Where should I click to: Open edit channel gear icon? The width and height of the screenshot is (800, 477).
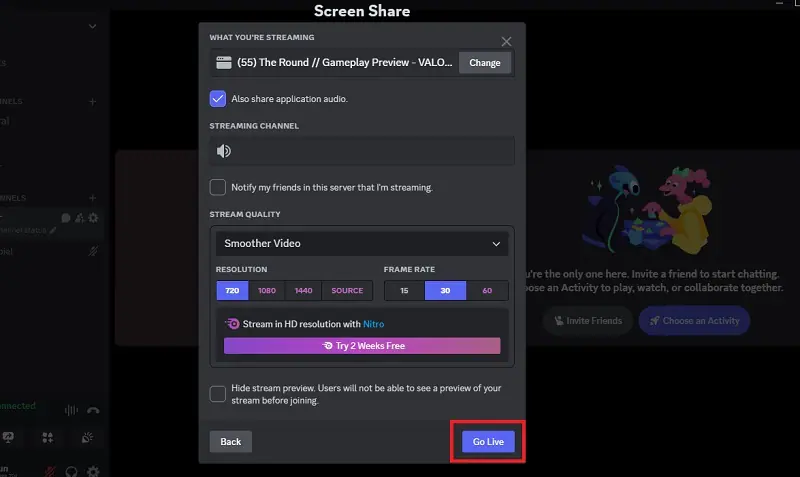click(x=93, y=218)
